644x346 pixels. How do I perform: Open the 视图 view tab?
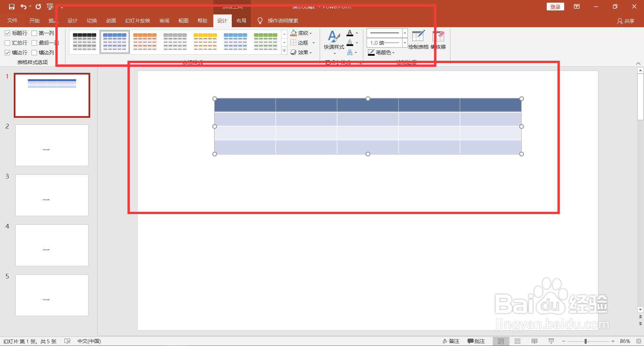[x=183, y=21]
